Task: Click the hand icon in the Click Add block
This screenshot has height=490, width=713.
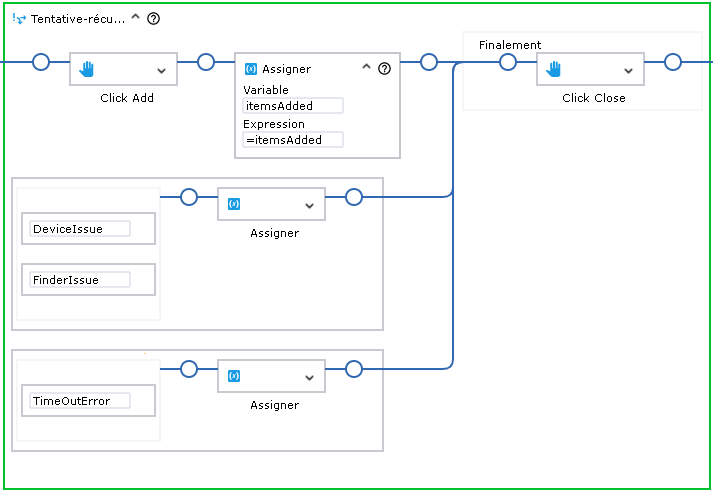Action: click(x=87, y=69)
